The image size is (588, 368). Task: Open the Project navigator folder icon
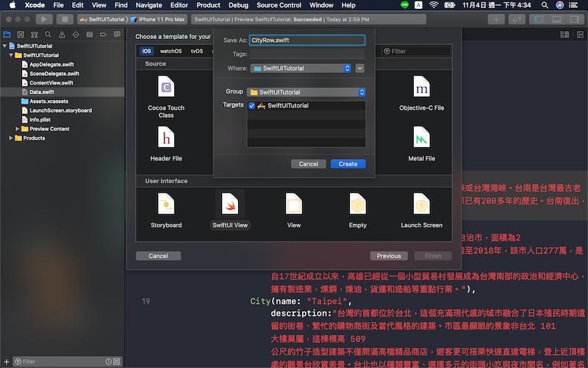click(7, 35)
